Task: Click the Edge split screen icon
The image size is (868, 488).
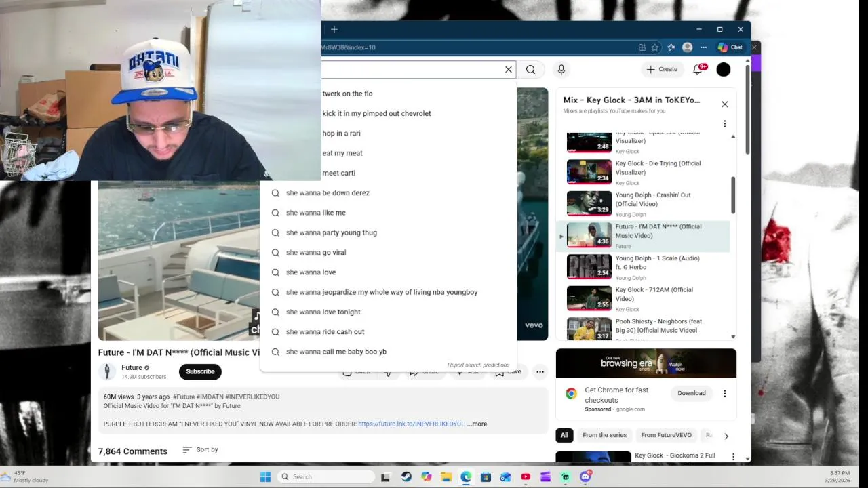Action: [x=642, y=47]
